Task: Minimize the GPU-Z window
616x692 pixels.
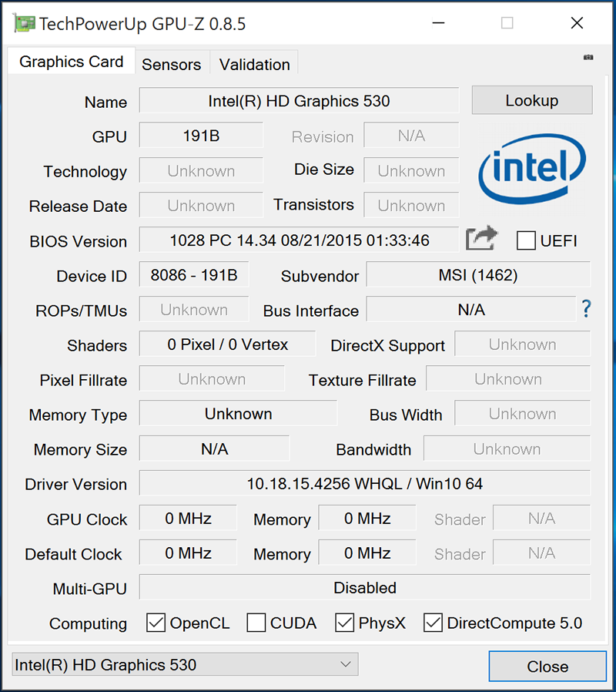Action: [438, 23]
